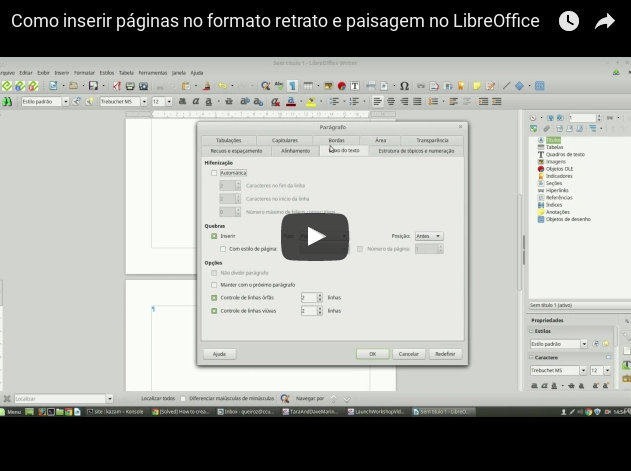Click the blue diamond Basic Shapes icon
The width and height of the screenshot is (631, 471).
coord(520,86)
